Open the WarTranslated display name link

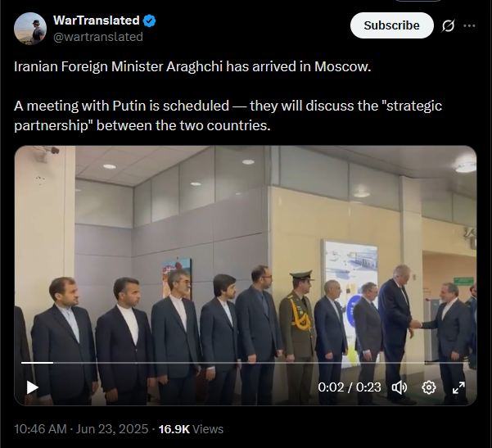97,20
